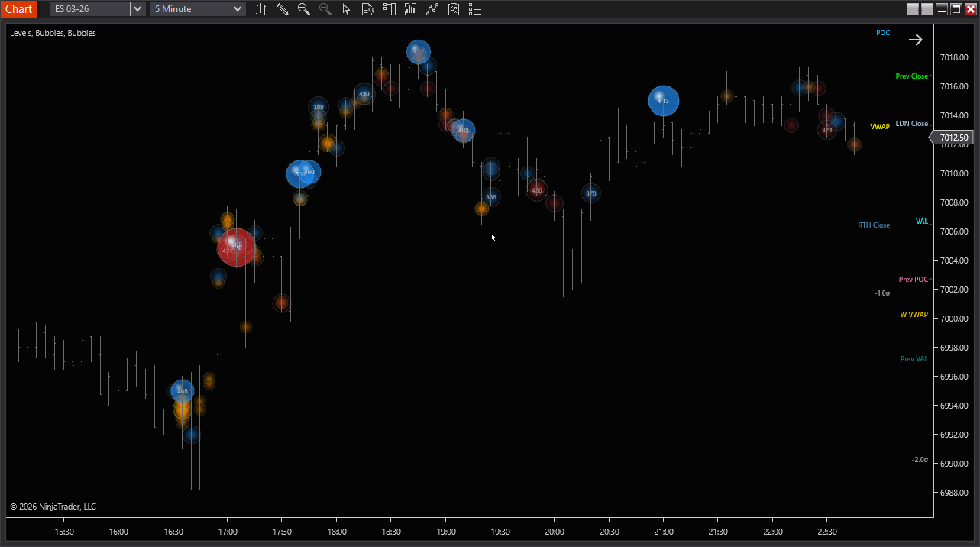This screenshot has width=980, height=547.
Task: Click the POC level label
Action: [883, 32]
